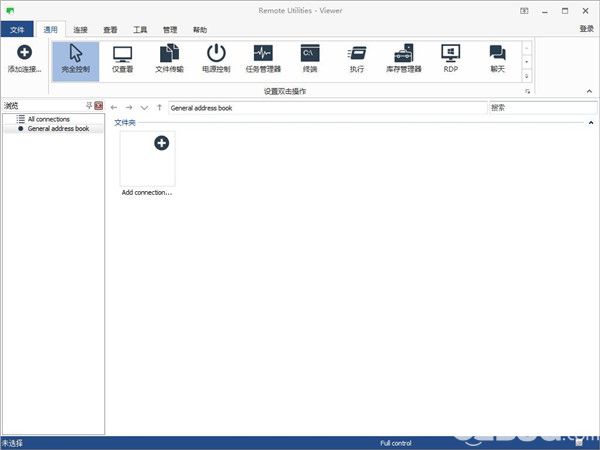The height and width of the screenshot is (450, 600).
Task: Maximize the Viewer window
Action: [x=565, y=11]
